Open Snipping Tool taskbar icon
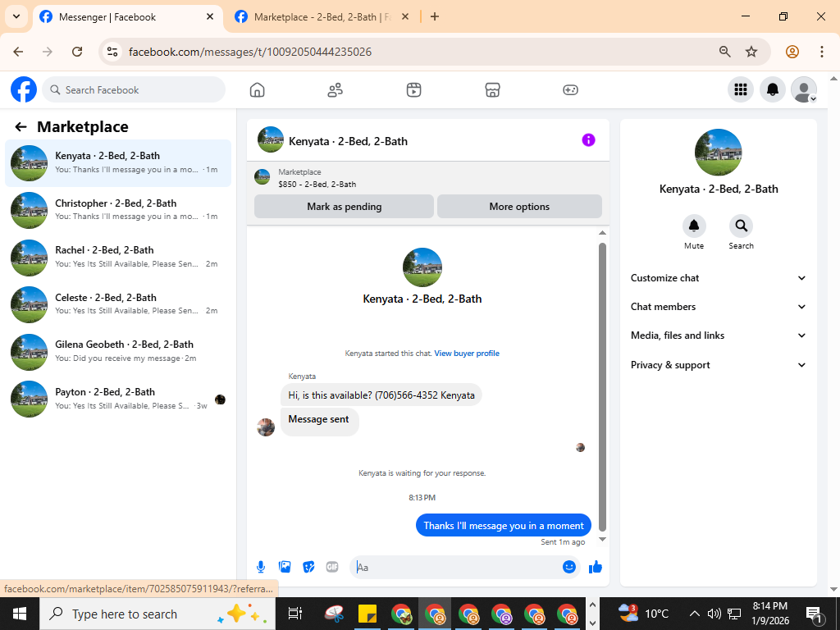 tap(335, 614)
